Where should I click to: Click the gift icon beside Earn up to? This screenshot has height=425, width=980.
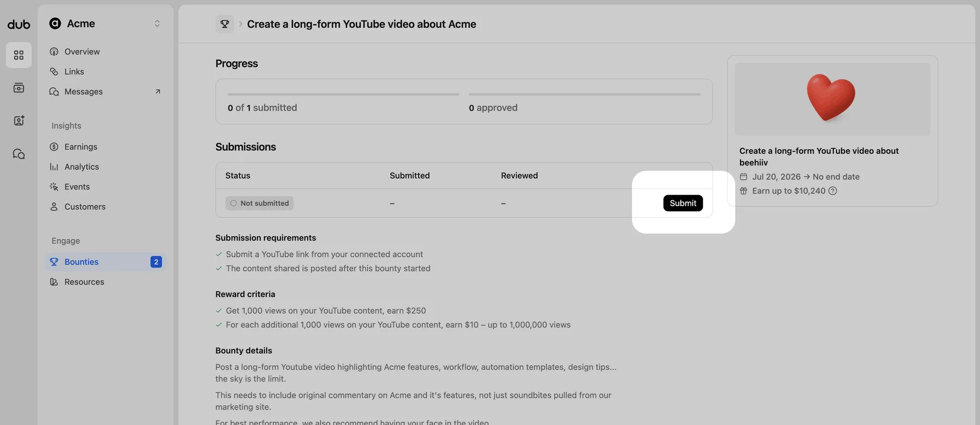tap(744, 191)
